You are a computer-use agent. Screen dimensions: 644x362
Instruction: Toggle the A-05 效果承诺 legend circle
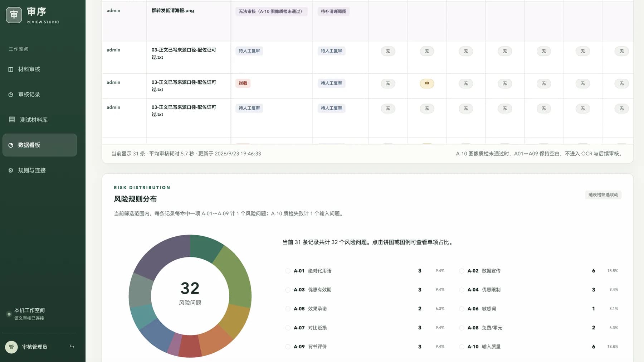288,309
